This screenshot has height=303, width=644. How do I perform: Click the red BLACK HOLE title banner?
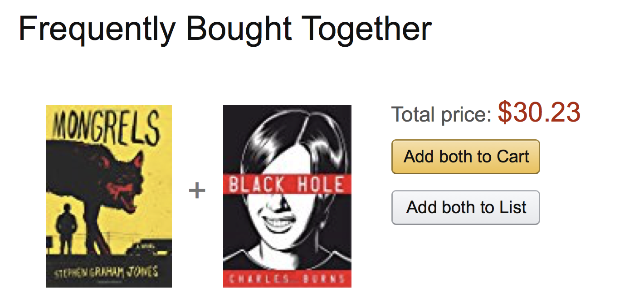point(287,185)
